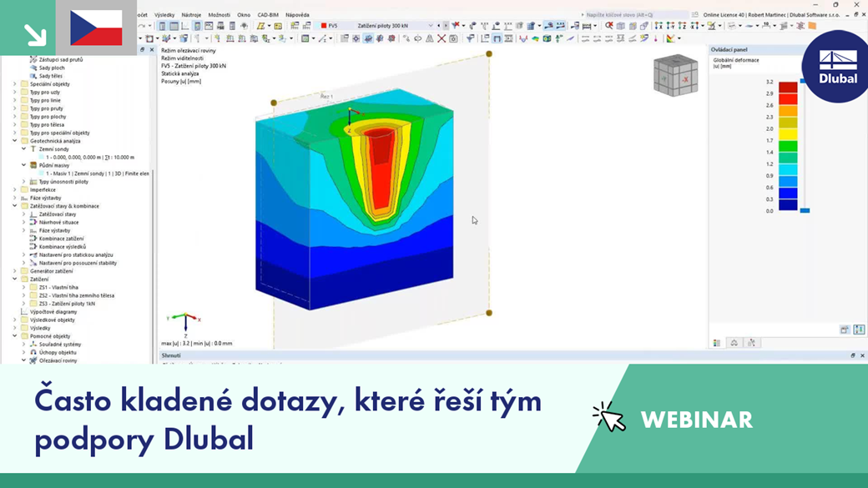Screen dimensions: 868x488
Task: Open the dropdown next to result colors icon
Action: click(679, 38)
